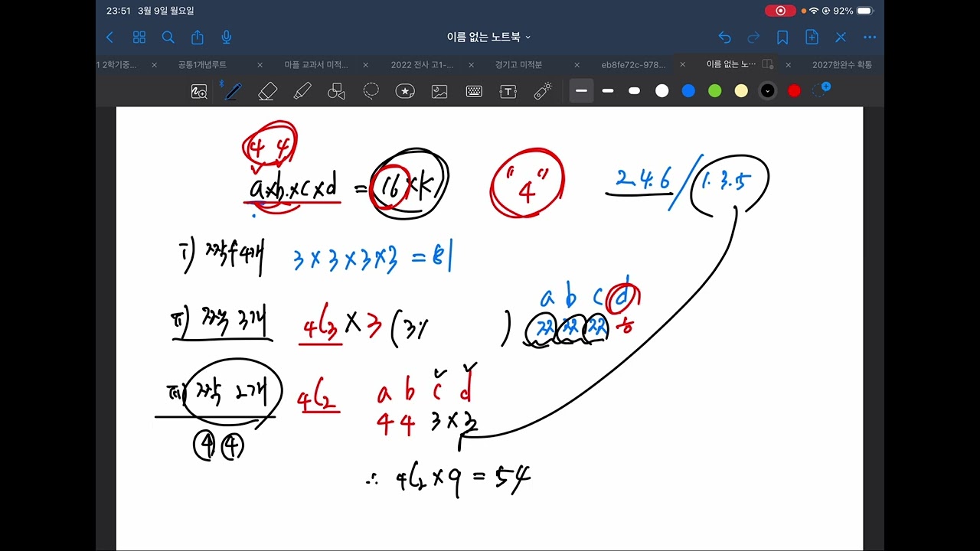Viewport: 980px width, 551px height.
Task: Add a custom color preset
Action: 821,90
